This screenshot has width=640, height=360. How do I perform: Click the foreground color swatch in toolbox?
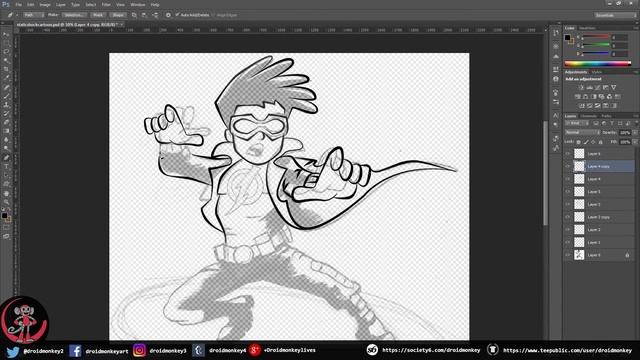click(x=4, y=216)
